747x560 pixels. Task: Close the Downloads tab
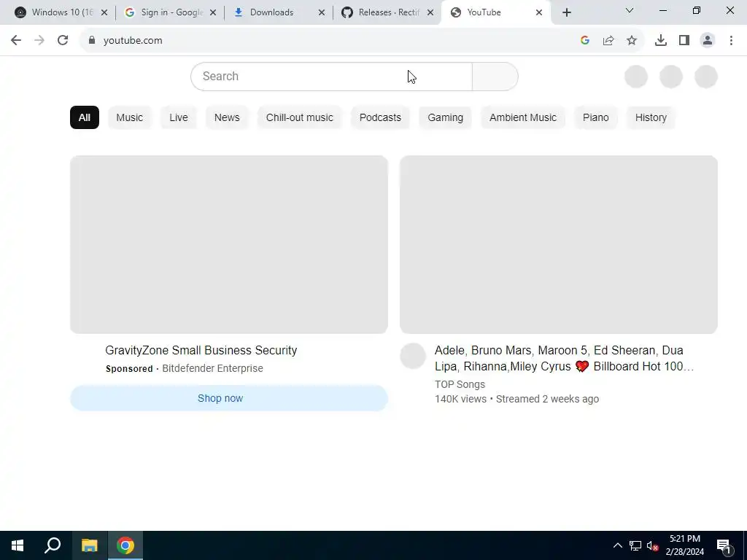click(x=322, y=12)
